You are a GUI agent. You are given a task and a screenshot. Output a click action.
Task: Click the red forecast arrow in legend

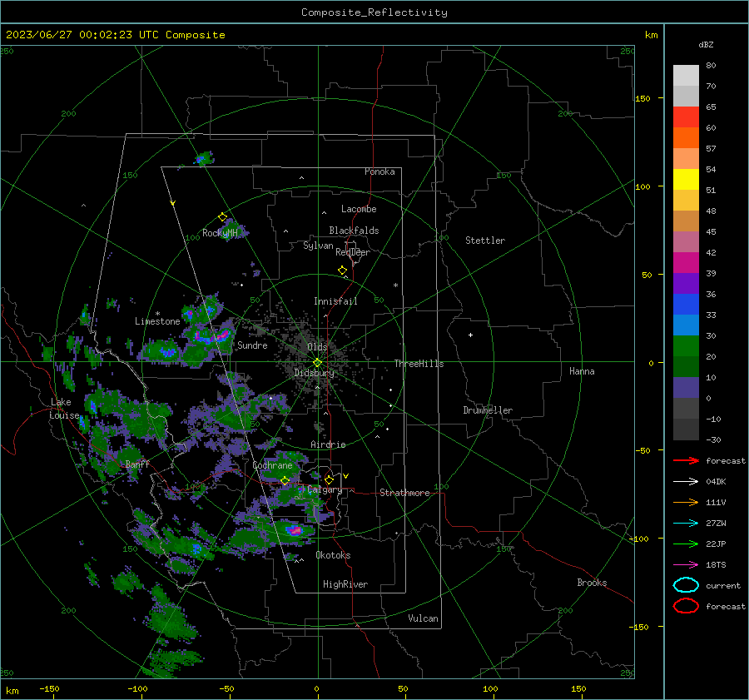(x=686, y=460)
